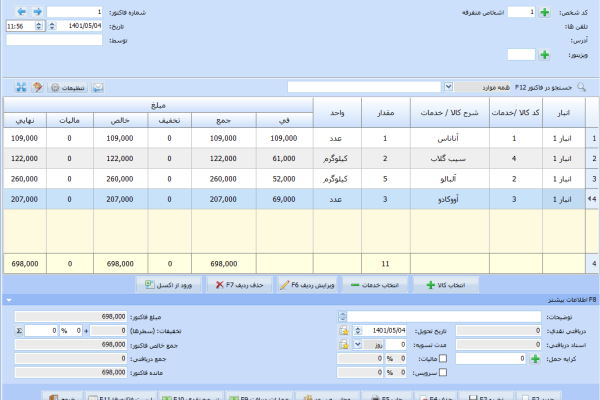The width and height of the screenshot is (600, 400).
Task: Click حذف ردیف F7 delete row button
Action: pos(240,285)
